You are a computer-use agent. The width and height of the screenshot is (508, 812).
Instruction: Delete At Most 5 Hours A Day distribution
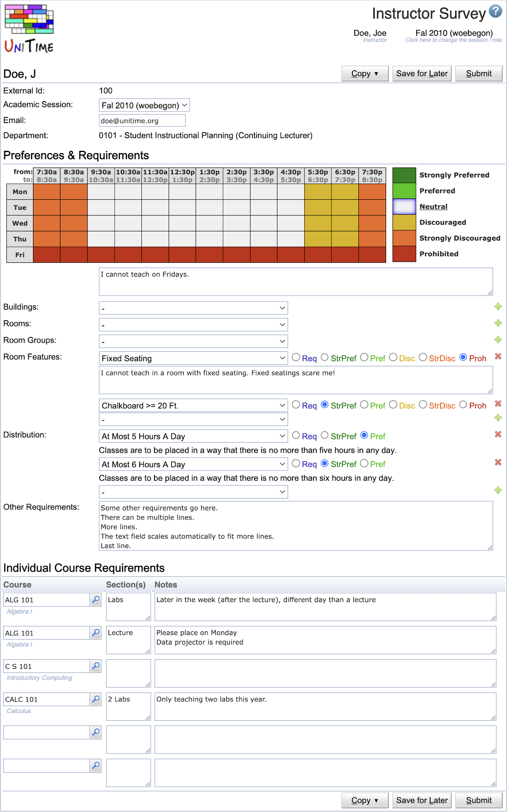tap(498, 434)
